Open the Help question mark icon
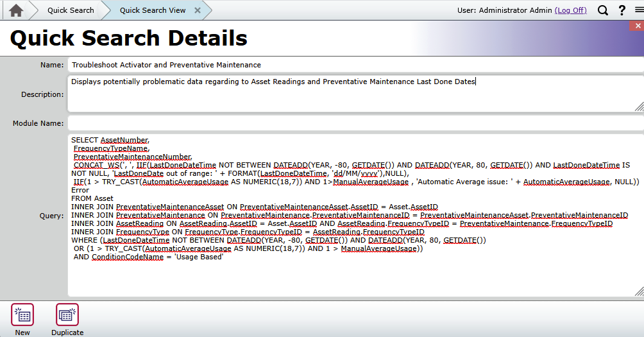This screenshot has height=337, width=644. pos(622,10)
